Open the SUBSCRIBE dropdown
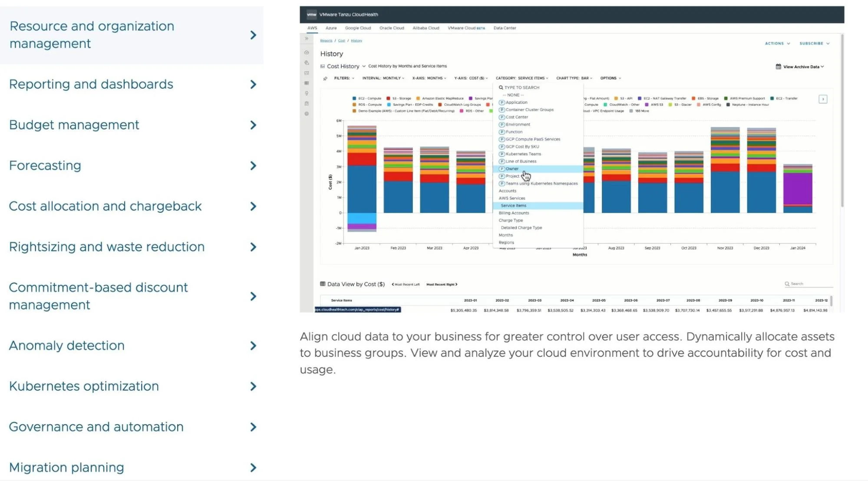 click(x=815, y=43)
